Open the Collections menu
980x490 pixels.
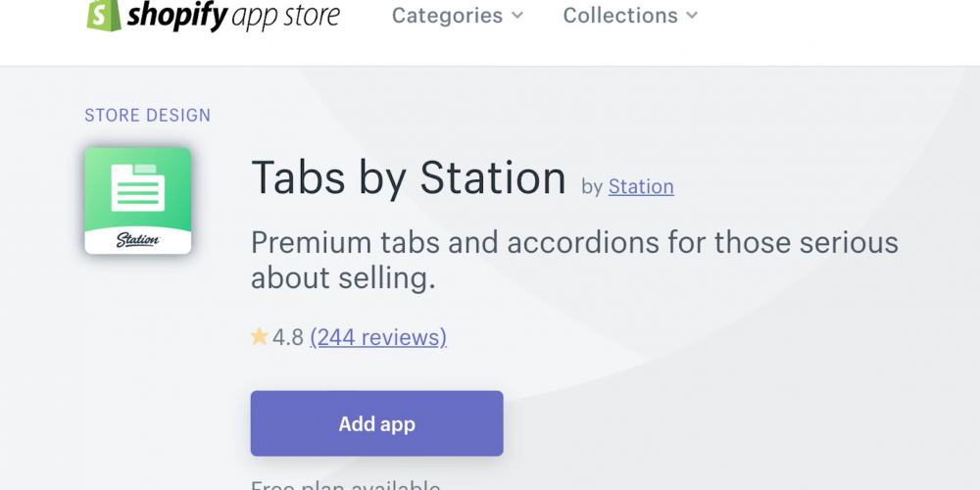pyautogui.click(x=620, y=16)
